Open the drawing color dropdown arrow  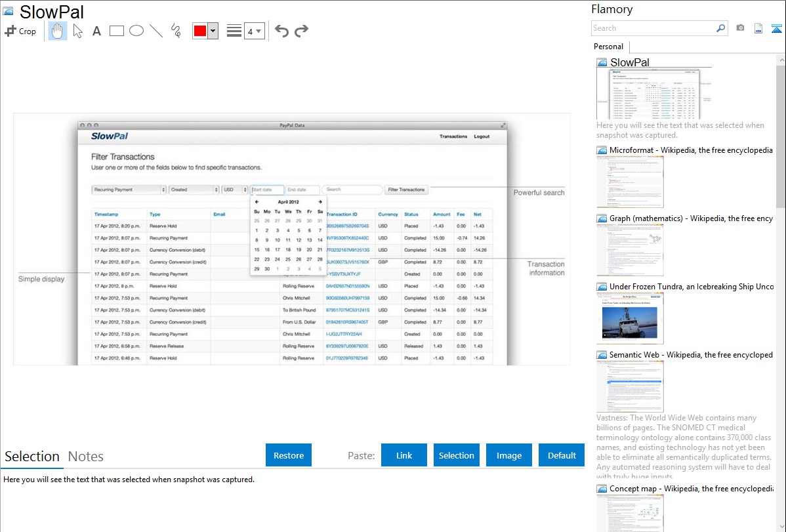tap(213, 31)
